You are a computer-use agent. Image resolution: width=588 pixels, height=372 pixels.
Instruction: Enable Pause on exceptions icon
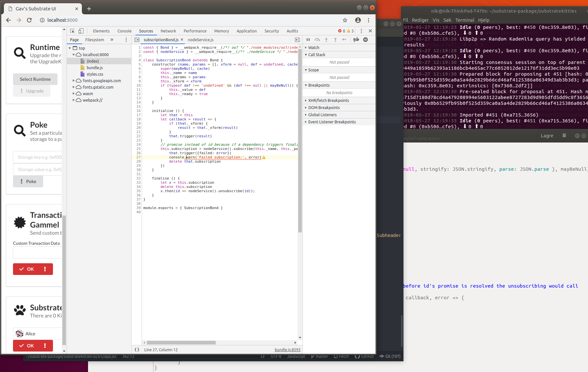pos(365,40)
